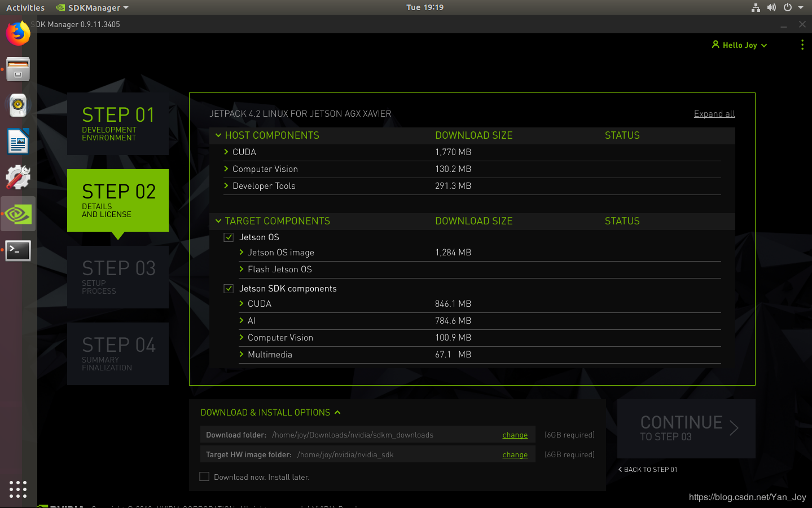
Task: Select Step 02 Details and License
Action: click(x=118, y=200)
